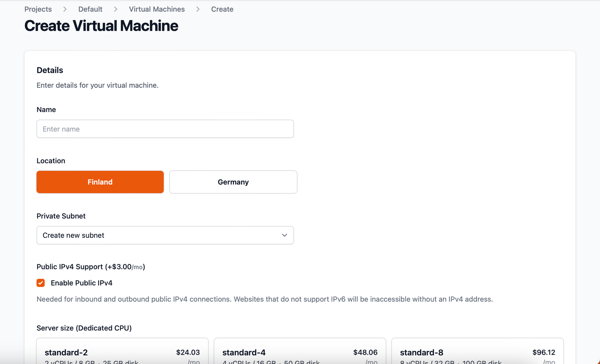Navigate to Projects breadcrumb link
600x364 pixels.
coord(38,9)
